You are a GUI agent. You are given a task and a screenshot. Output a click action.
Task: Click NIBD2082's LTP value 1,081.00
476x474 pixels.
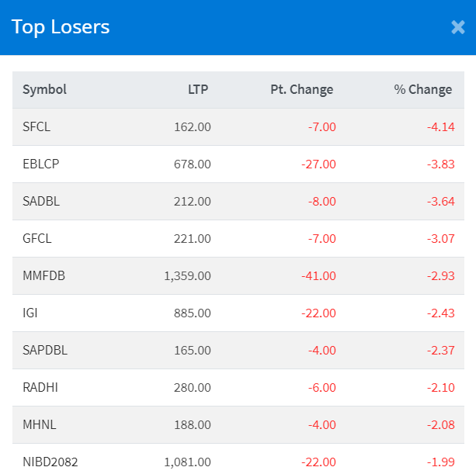(x=187, y=462)
